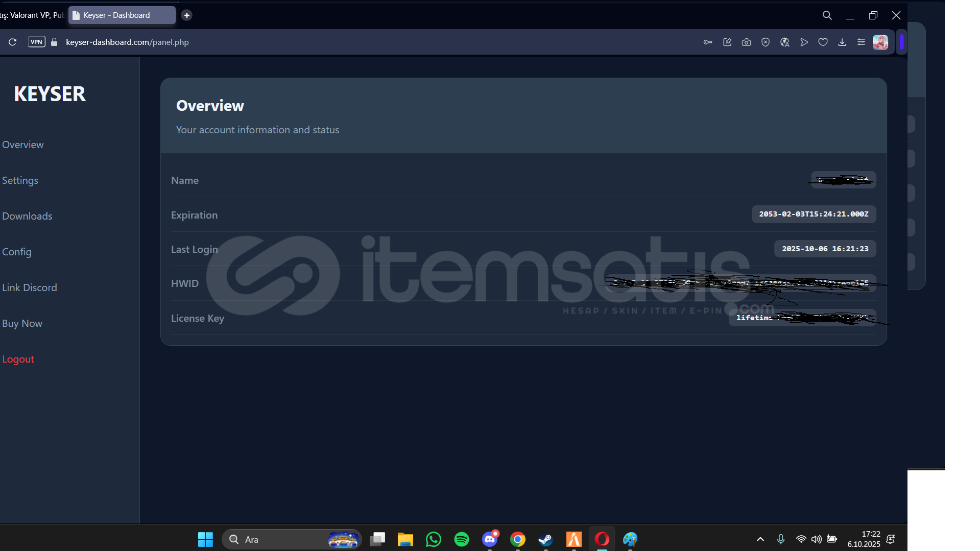Click the Last Login field label

pyautogui.click(x=194, y=249)
